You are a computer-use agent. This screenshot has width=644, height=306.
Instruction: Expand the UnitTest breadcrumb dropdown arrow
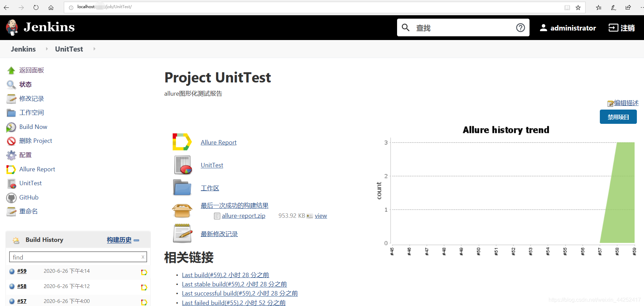click(94, 49)
